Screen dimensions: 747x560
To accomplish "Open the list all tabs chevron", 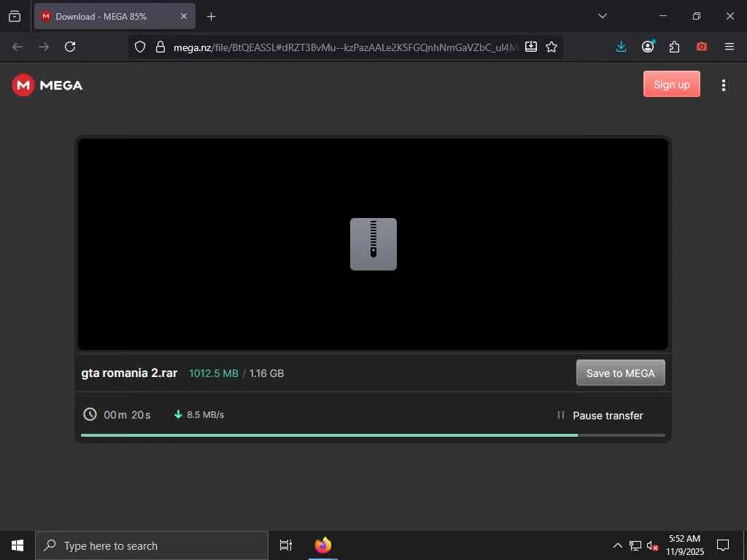I will [602, 16].
